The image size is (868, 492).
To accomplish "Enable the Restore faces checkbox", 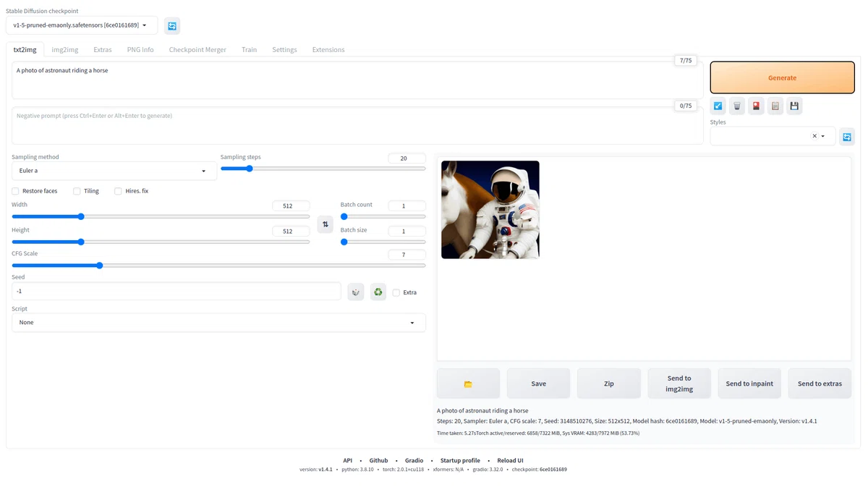I will click(15, 191).
